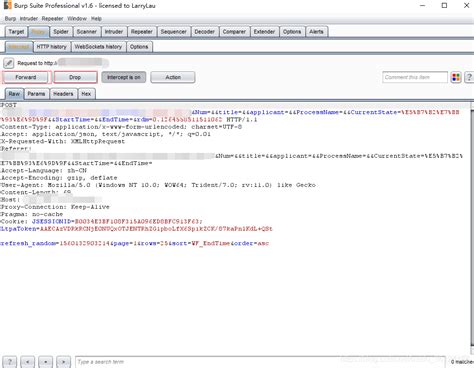Drop the intercepted request
Image resolution: width=474 pixels, height=368 pixels.
point(75,77)
